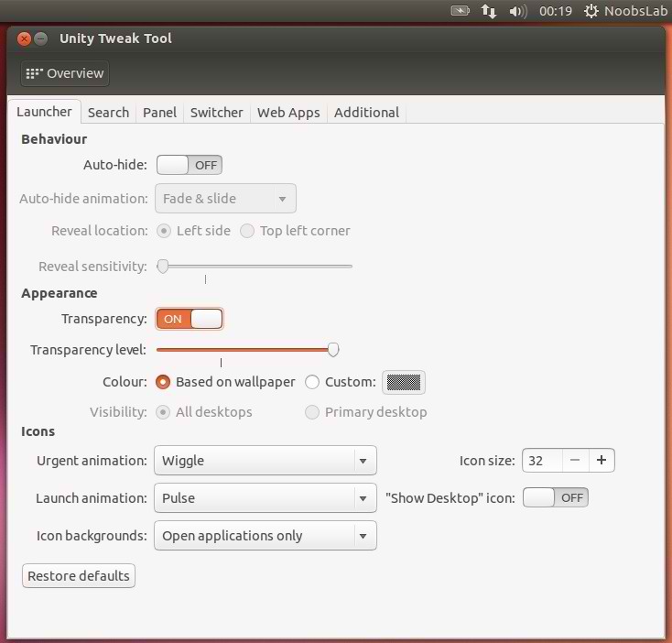The height and width of the screenshot is (643, 672).
Task: Open the Auto-hide animation dropdown
Action: [x=225, y=199]
